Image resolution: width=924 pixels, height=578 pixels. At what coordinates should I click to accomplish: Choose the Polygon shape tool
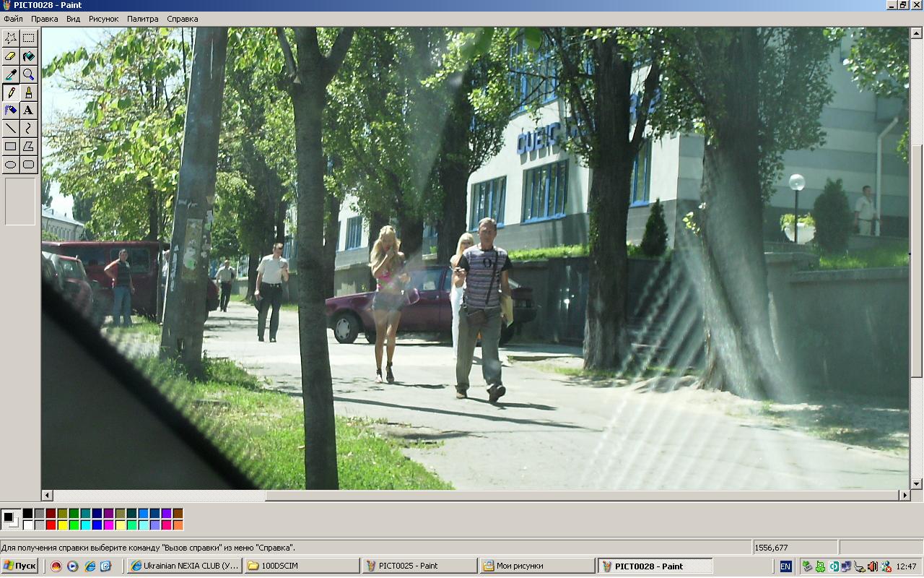(x=28, y=147)
